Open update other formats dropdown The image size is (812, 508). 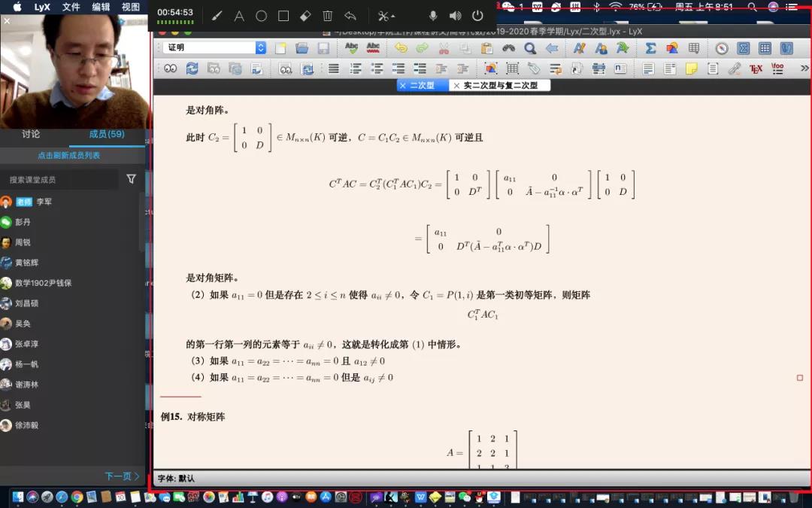[x=307, y=68]
